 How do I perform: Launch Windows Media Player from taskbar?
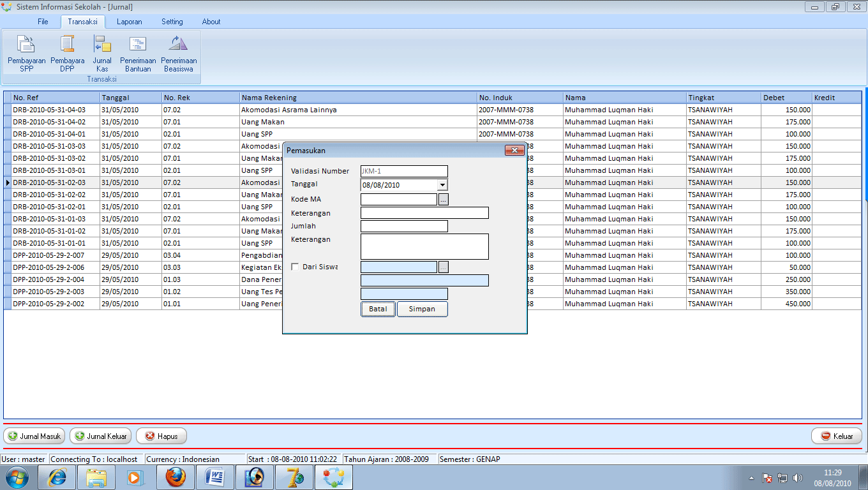[135, 477]
